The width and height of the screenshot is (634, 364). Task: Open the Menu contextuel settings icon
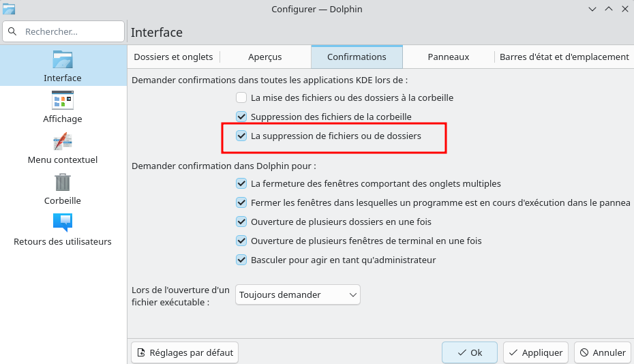63,142
